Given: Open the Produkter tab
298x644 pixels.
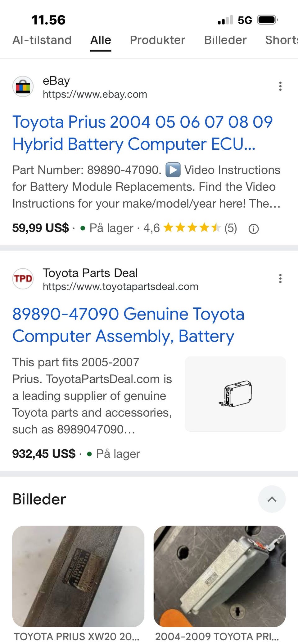Looking at the screenshot, I should click(x=157, y=40).
